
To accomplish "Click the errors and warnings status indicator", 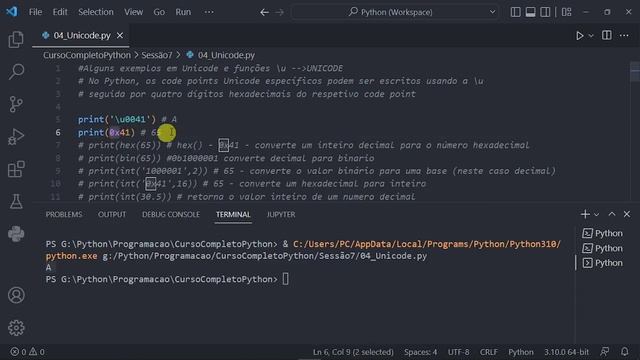I will 27,351.
